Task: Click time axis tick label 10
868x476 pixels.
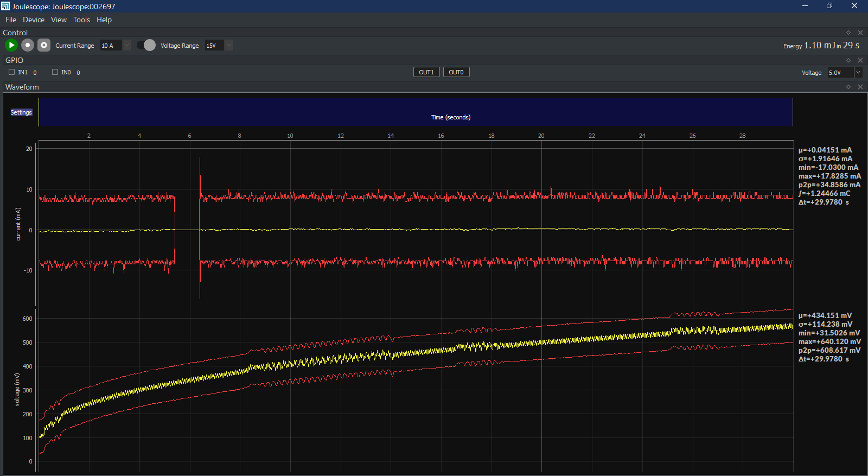Action: coord(290,136)
